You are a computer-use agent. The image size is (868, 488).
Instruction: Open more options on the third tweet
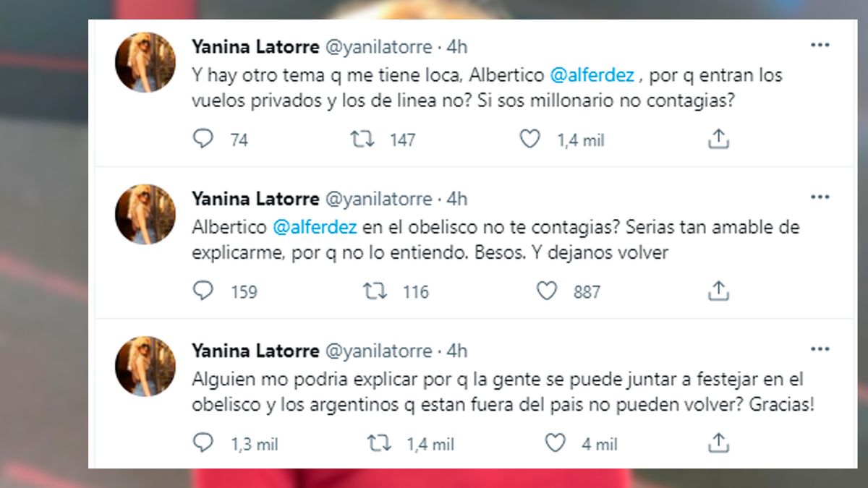click(x=820, y=349)
